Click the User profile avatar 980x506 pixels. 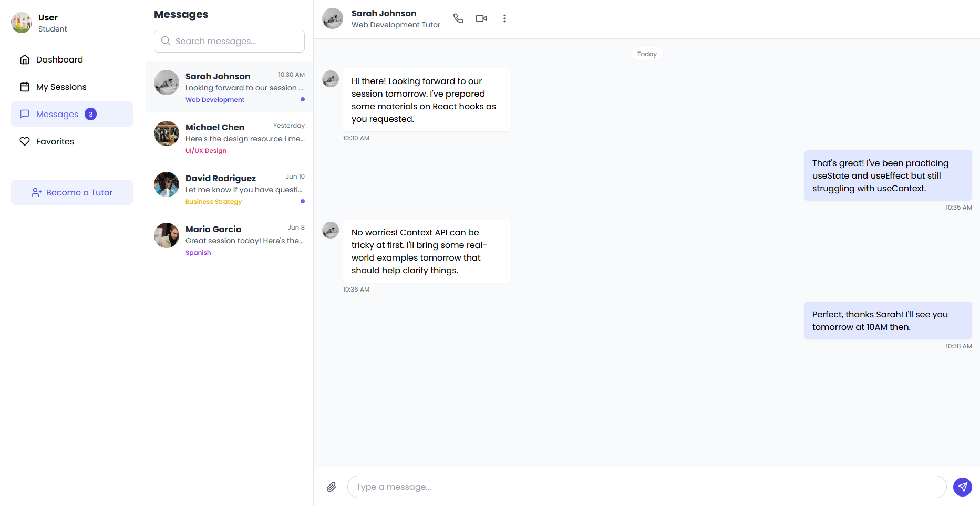pyautogui.click(x=22, y=23)
